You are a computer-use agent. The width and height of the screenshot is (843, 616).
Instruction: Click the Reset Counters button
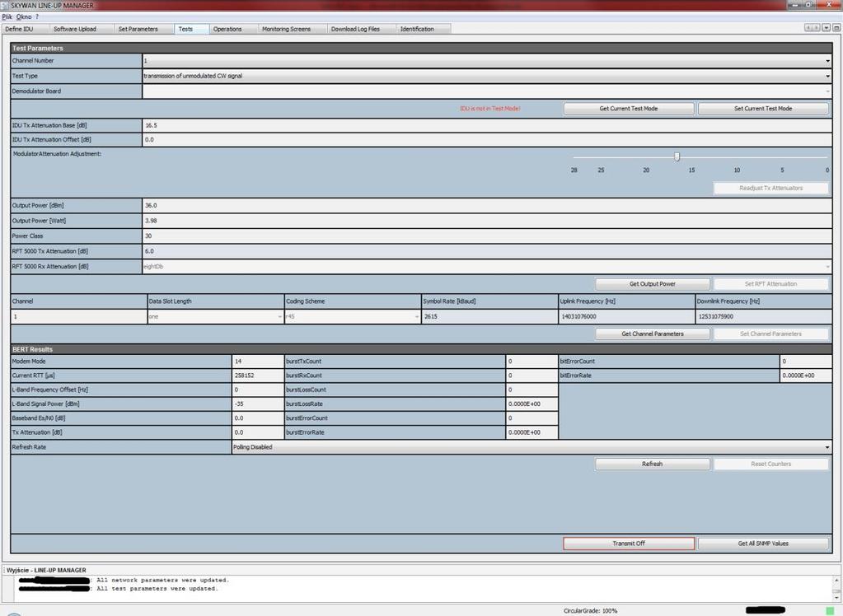click(770, 464)
